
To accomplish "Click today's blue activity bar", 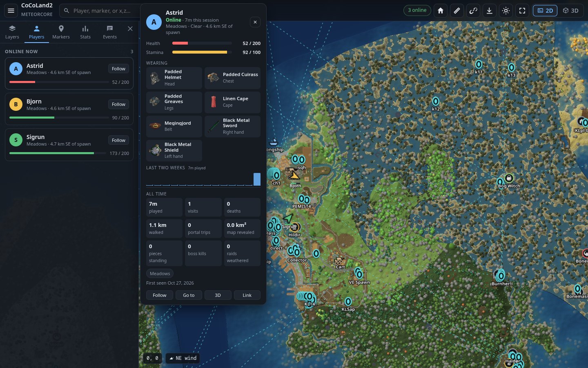I will point(257,179).
